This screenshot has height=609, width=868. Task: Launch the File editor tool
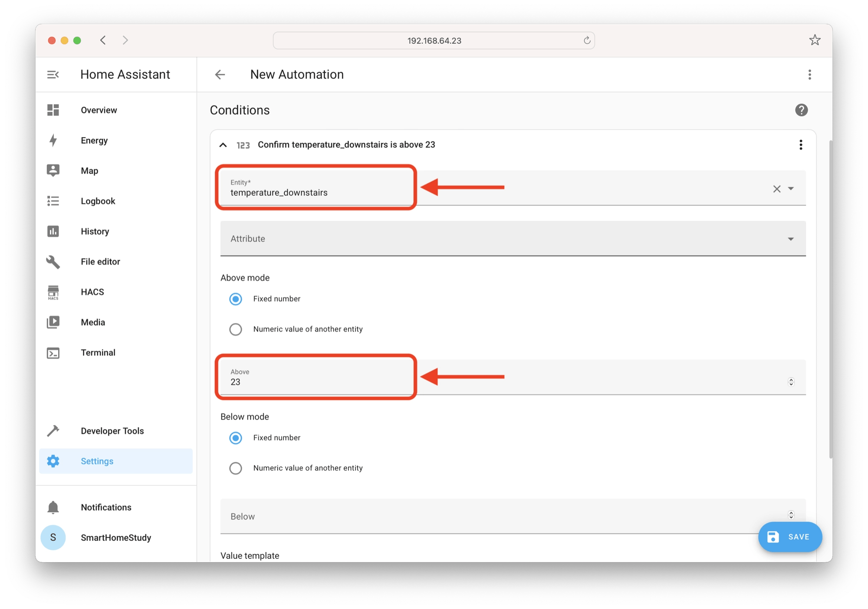point(53,262)
